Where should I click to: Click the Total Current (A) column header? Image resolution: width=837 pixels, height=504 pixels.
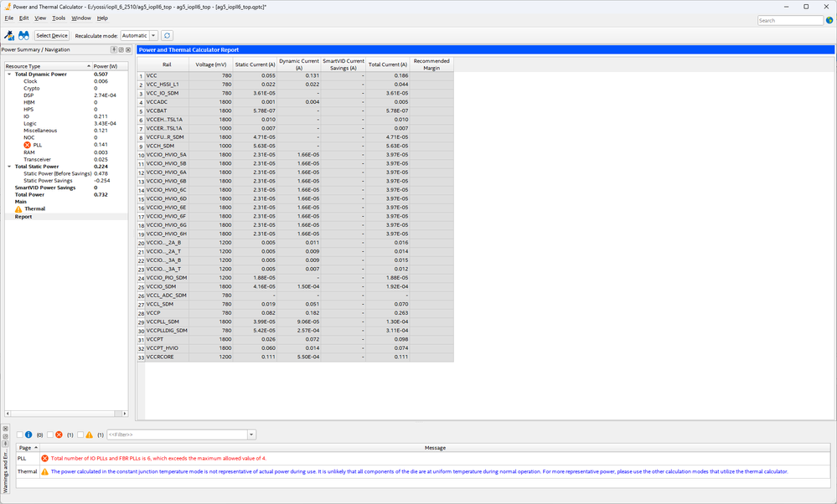click(x=388, y=64)
